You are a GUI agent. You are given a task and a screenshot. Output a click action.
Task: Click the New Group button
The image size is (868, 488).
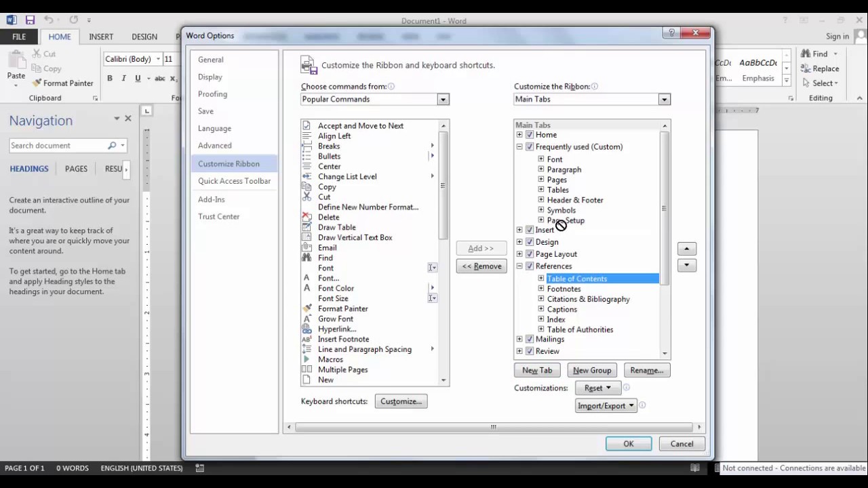click(x=592, y=370)
